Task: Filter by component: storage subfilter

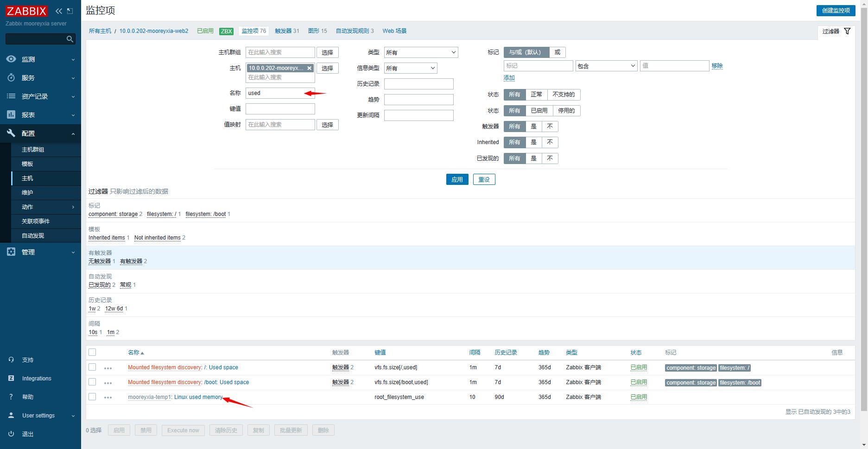Action: tap(113, 214)
